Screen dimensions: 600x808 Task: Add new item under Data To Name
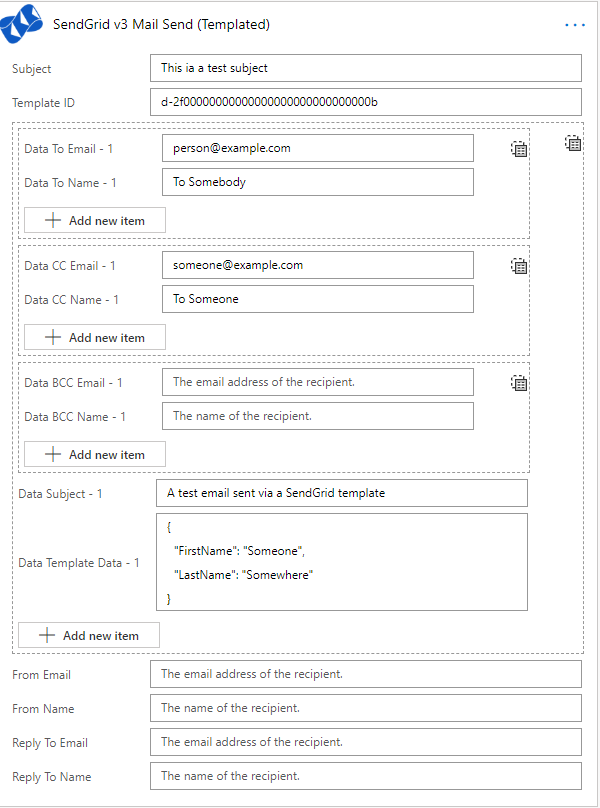95,220
